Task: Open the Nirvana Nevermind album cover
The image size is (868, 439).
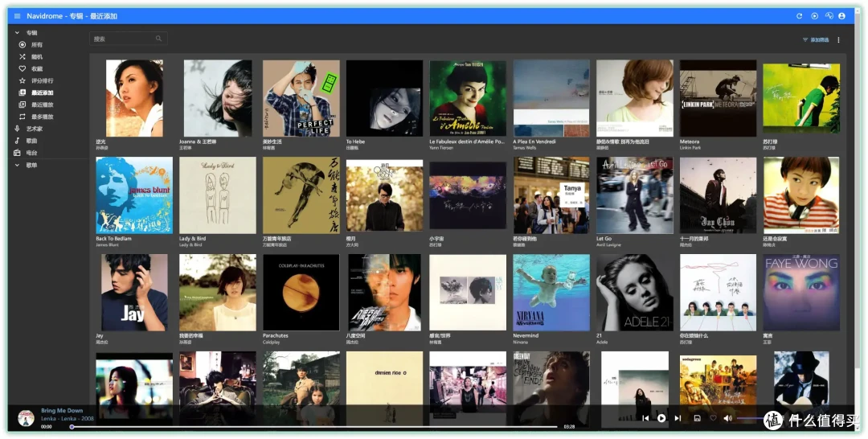Action: click(x=551, y=293)
